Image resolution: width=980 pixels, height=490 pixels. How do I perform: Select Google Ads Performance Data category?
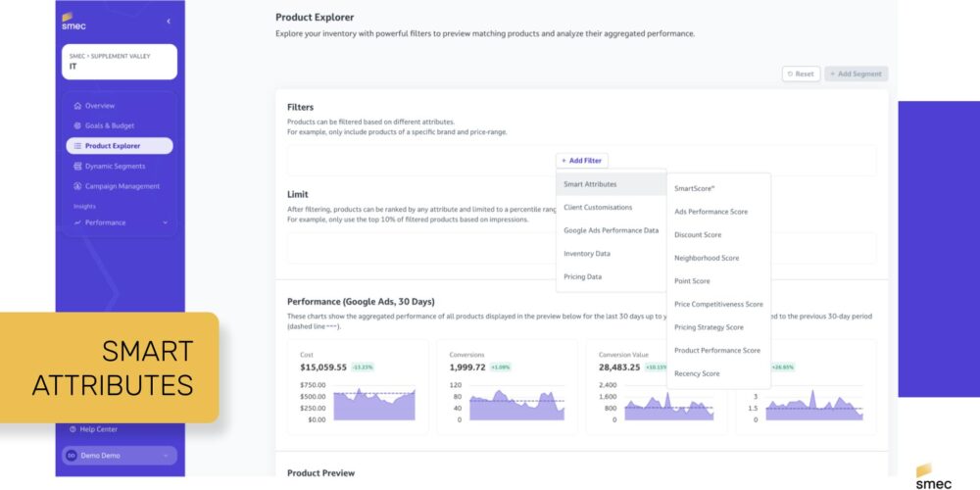click(611, 230)
